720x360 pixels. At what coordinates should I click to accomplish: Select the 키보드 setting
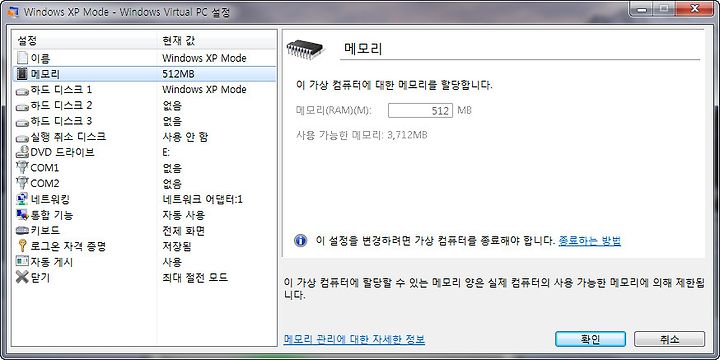145,231
